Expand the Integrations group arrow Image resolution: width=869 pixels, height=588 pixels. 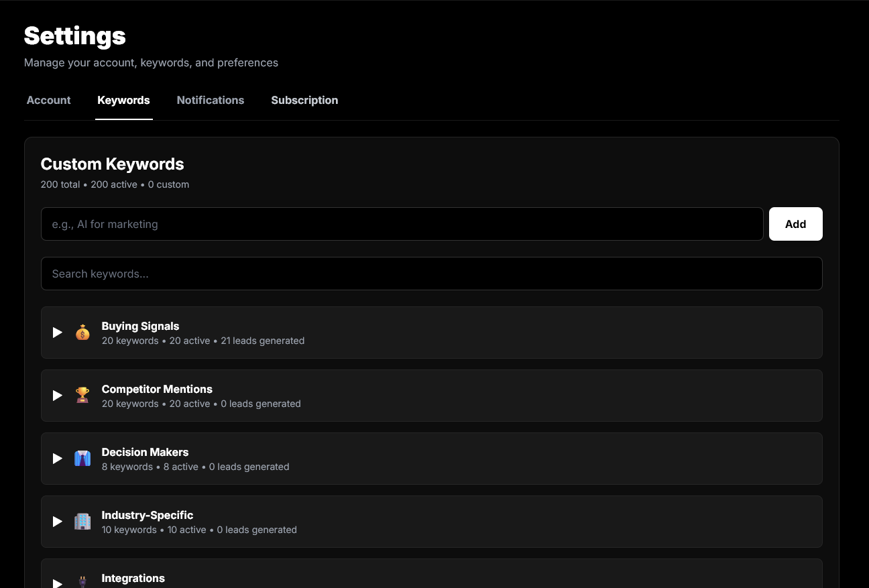pos(58,583)
